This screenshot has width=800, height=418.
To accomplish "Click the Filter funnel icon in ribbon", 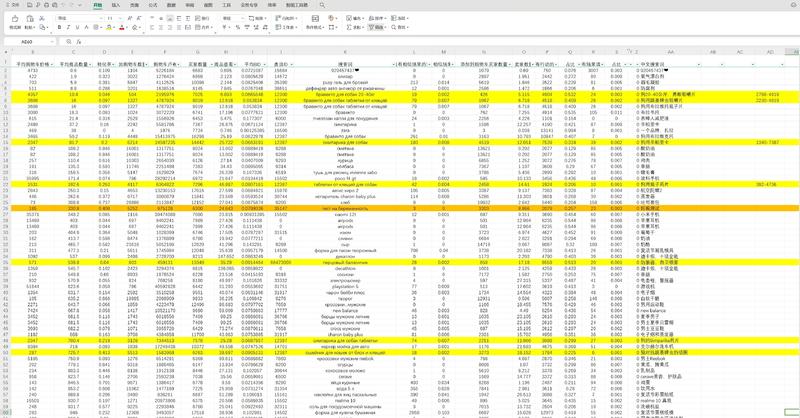I will (x=371, y=27).
